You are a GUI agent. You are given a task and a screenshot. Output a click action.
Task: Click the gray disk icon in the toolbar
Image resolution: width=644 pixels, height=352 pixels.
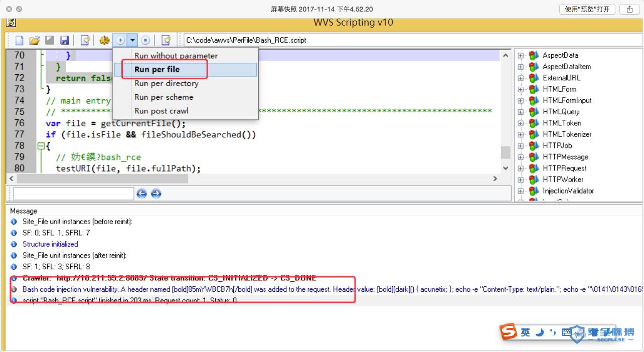point(50,40)
